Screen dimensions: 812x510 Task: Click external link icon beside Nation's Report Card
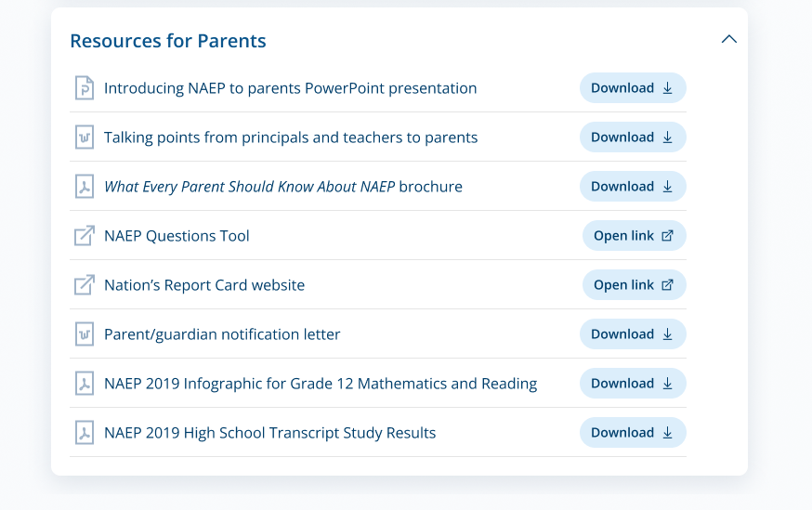point(85,285)
